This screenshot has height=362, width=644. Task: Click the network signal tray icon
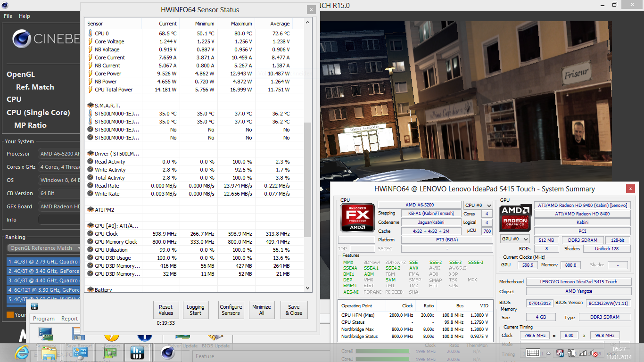point(583,353)
